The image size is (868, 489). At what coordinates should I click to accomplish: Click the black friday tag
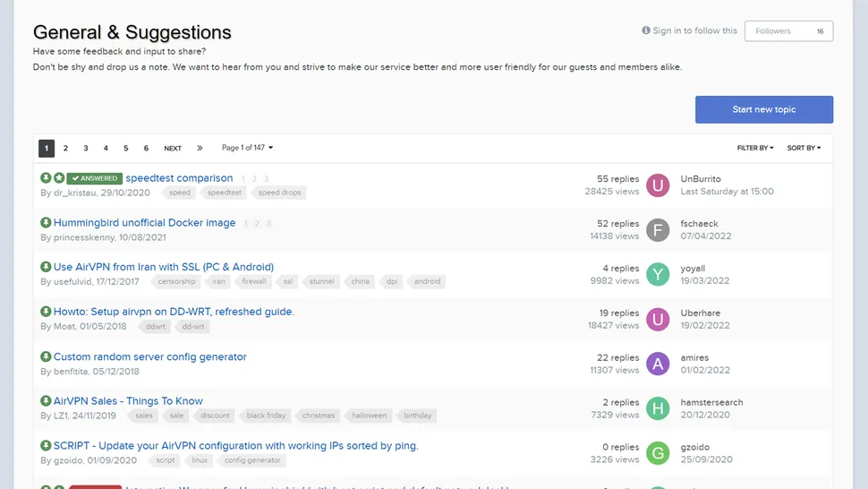[x=265, y=416]
